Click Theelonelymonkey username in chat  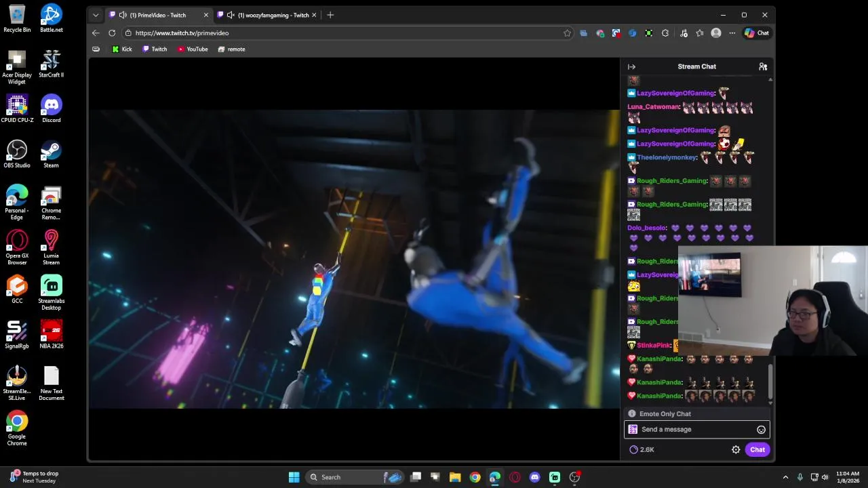[667, 157]
